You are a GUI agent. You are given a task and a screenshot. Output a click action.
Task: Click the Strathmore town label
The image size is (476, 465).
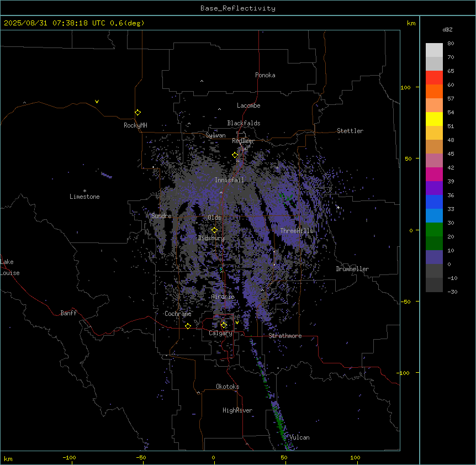[x=285, y=336]
